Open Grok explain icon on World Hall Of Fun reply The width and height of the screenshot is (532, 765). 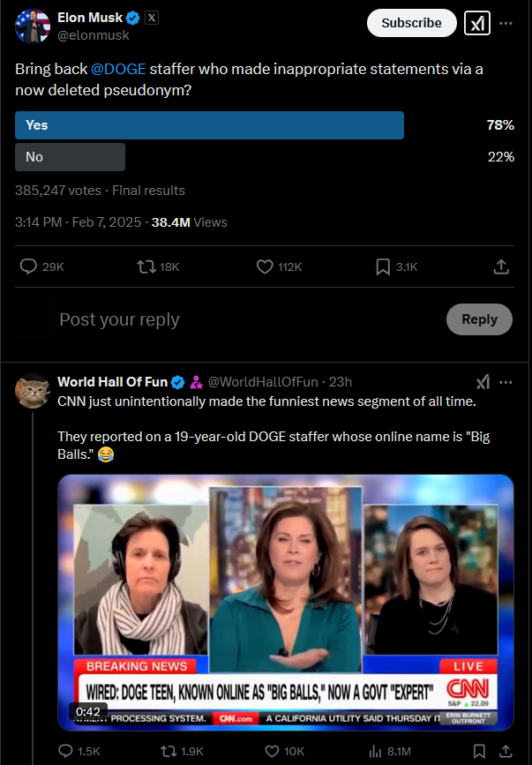[x=483, y=381]
